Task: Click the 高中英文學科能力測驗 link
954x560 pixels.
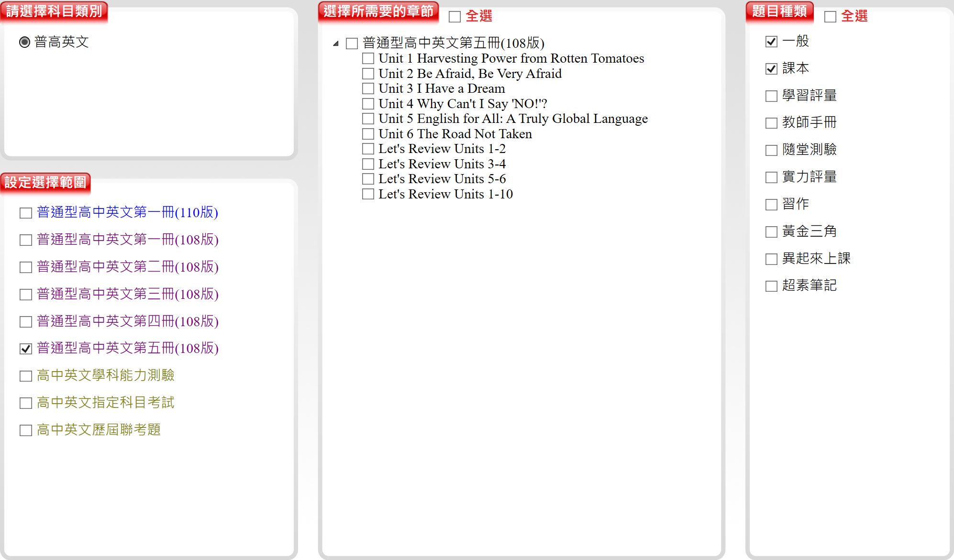Action: [x=105, y=375]
